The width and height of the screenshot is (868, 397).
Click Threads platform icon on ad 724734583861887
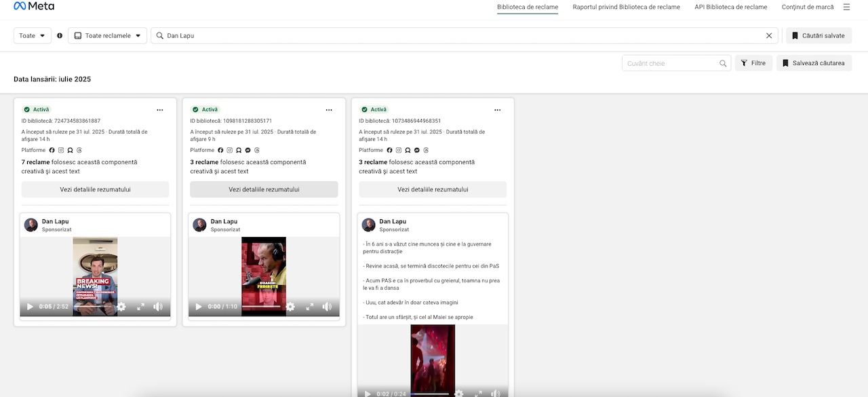click(79, 151)
